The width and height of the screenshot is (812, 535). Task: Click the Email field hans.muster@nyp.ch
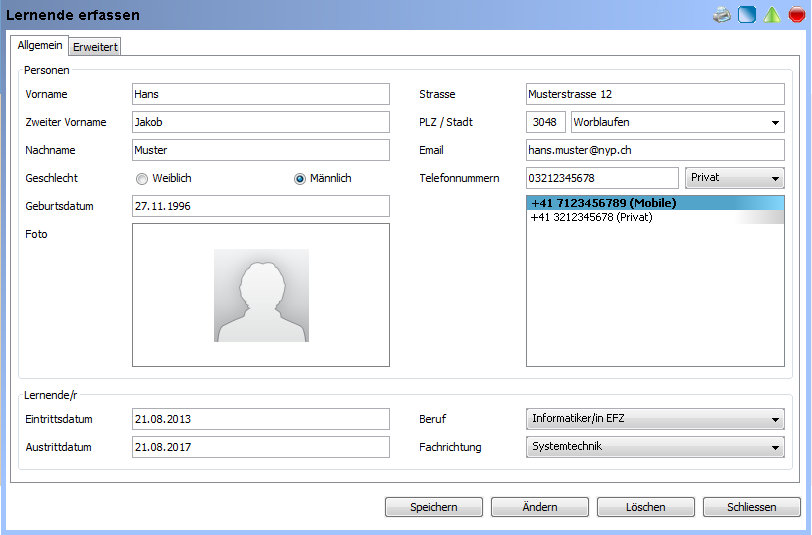pyautogui.click(x=655, y=150)
